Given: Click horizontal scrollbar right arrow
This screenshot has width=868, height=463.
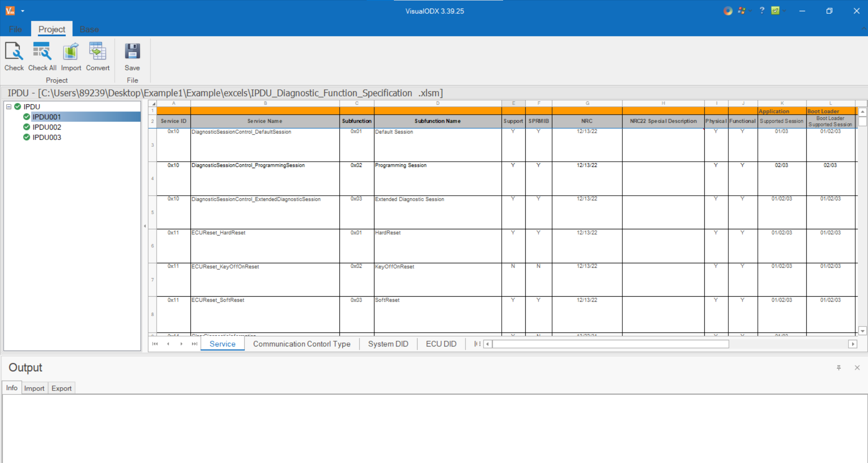Looking at the screenshot, I should point(853,344).
